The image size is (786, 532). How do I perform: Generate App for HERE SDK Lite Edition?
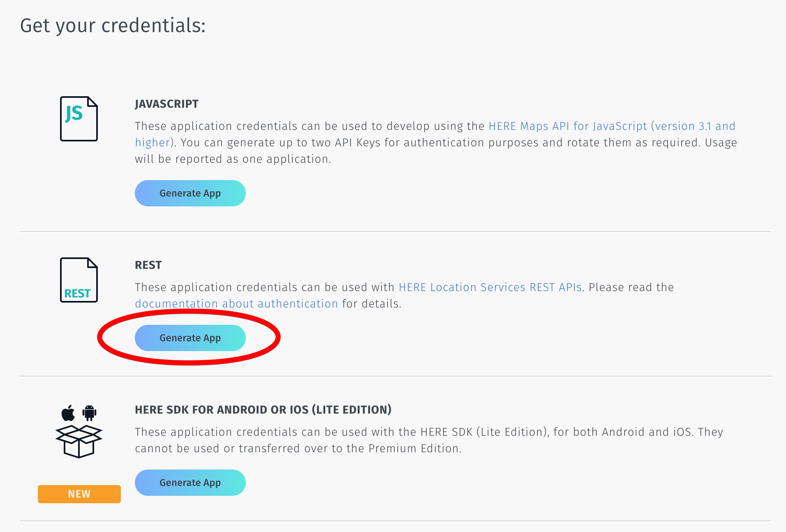(x=190, y=483)
